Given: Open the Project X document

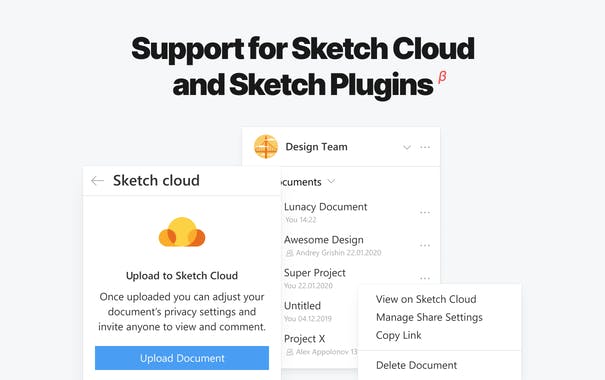Looking at the screenshot, I should coord(304,339).
